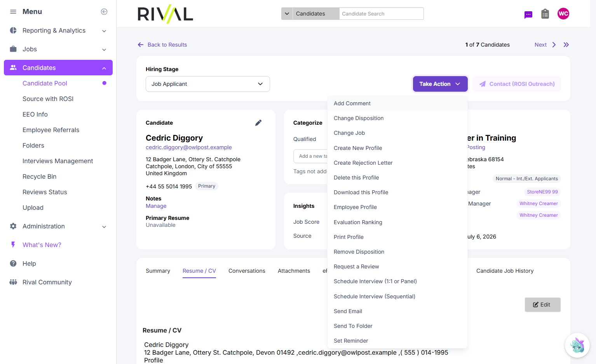Click the What's New lightning bolt icon
The height and width of the screenshot is (364, 596).
point(13,245)
